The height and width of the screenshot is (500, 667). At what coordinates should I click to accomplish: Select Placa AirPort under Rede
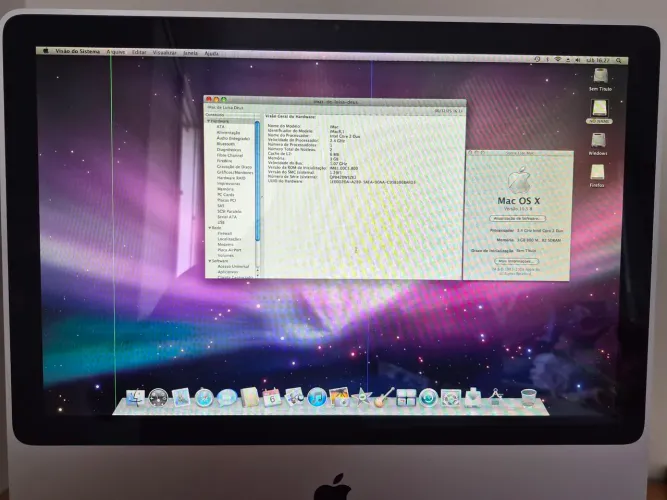pyautogui.click(x=230, y=250)
